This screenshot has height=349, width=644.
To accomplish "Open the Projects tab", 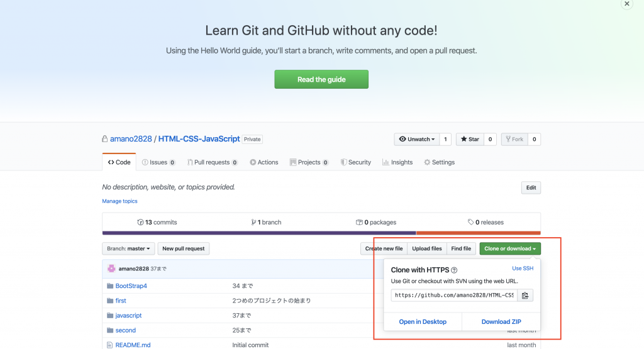I will tap(309, 162).
